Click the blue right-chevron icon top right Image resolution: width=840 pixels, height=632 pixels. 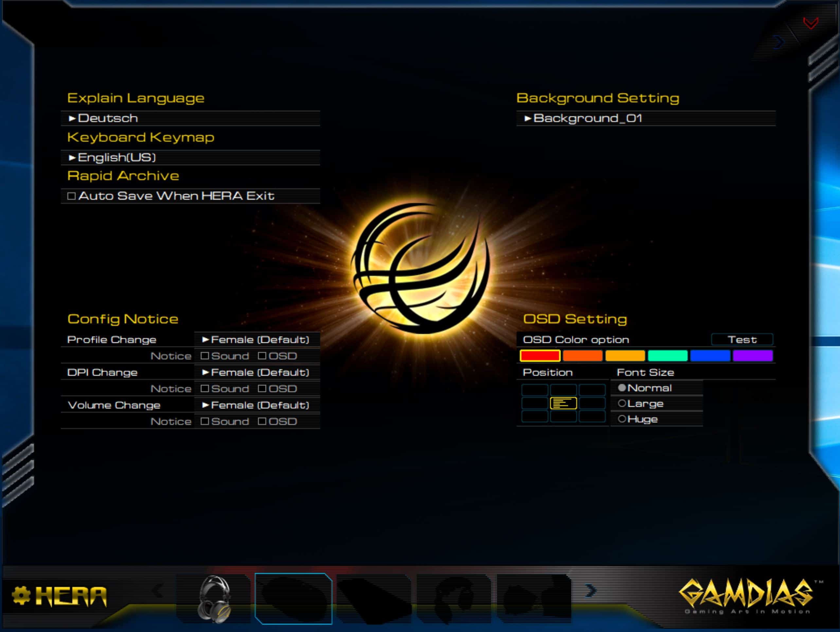point(778,42)
